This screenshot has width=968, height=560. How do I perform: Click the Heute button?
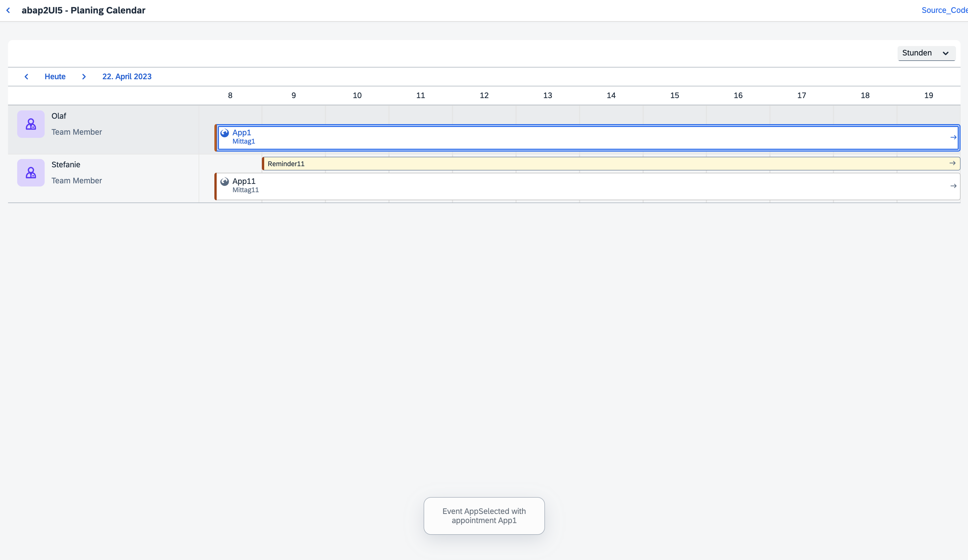coord(55,76)
